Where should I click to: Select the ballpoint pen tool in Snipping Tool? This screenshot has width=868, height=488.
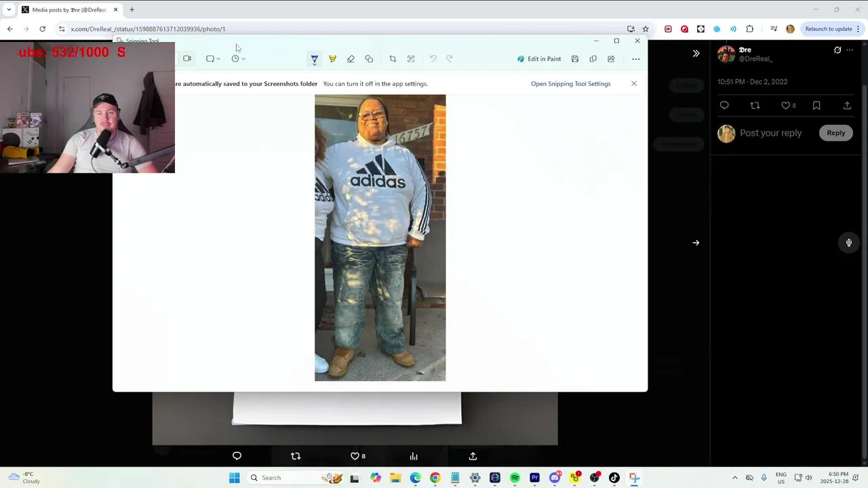click(314, 59)
